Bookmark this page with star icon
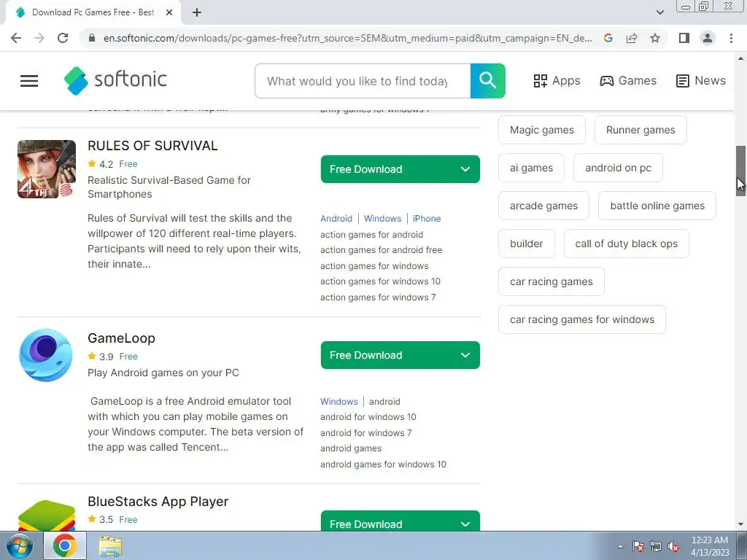The height and width of the screenshot is (560, 747). point(655,38)
